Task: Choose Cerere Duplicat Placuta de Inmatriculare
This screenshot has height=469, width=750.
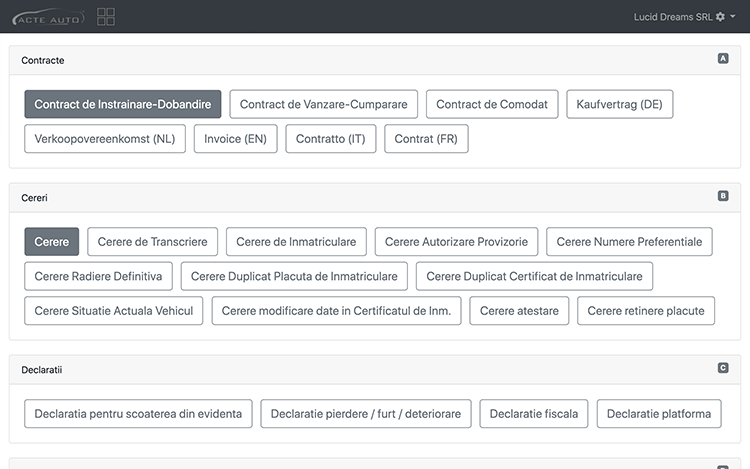Action: point(294,276)
